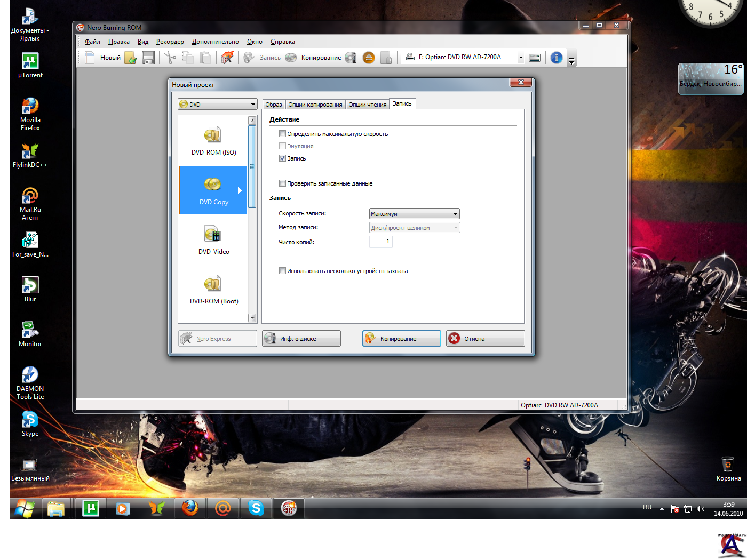Click the Save floppy disk icon
This screenshot has height=560, width=747.
148,58
